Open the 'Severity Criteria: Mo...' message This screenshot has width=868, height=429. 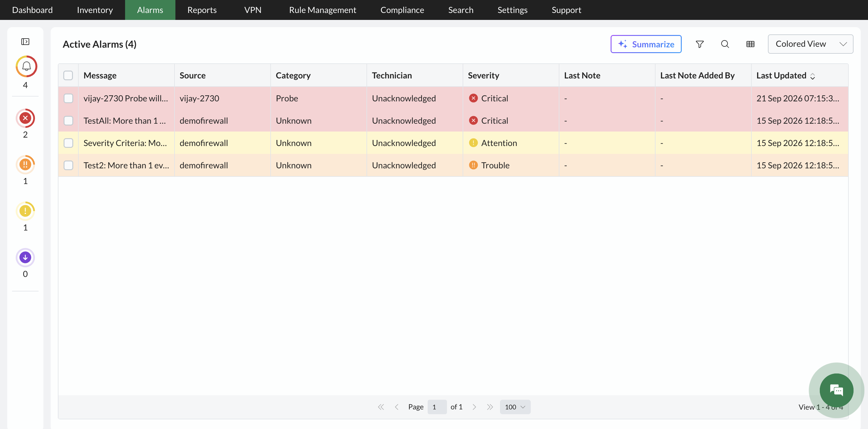tap(125, 143)
